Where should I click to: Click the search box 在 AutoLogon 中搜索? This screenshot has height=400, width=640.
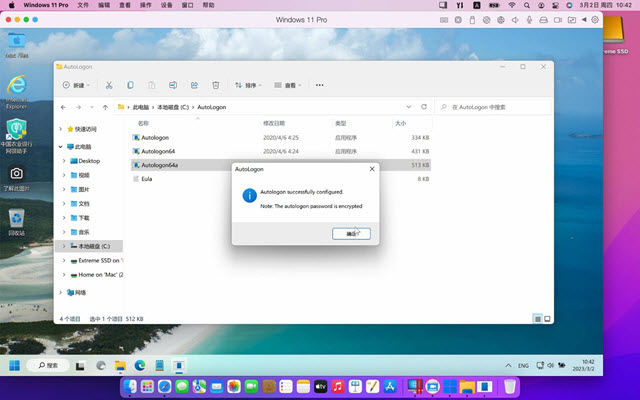click(x=493, y=107)
